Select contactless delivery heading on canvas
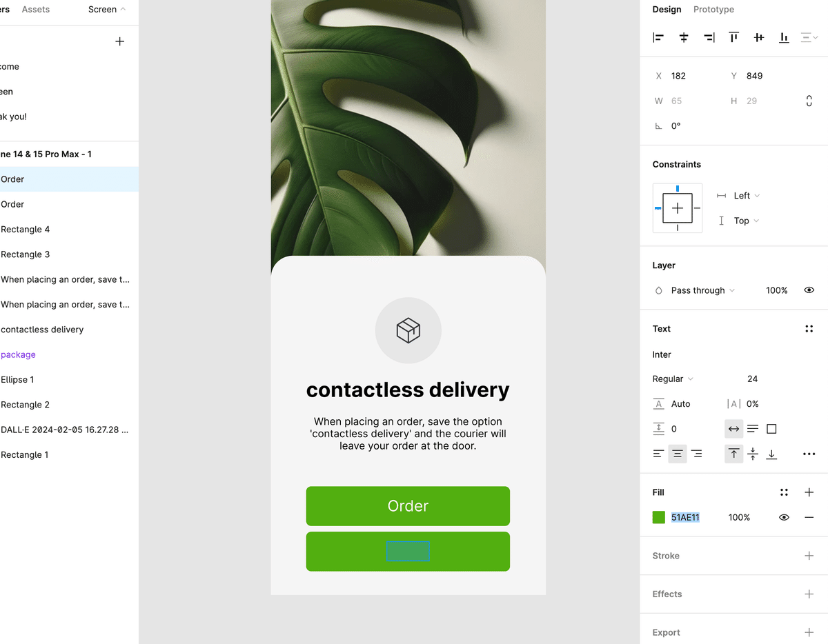 pyautogui.click(x=408, y=390)
